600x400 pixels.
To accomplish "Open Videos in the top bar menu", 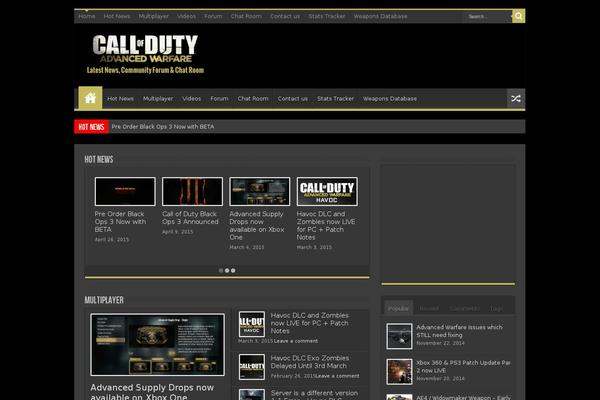I will (186, 16).
